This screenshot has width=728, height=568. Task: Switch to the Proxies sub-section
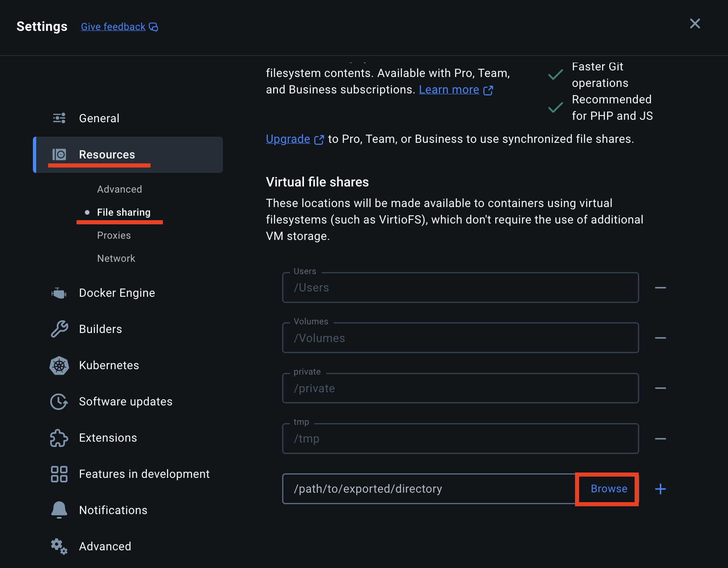point(114,235)
